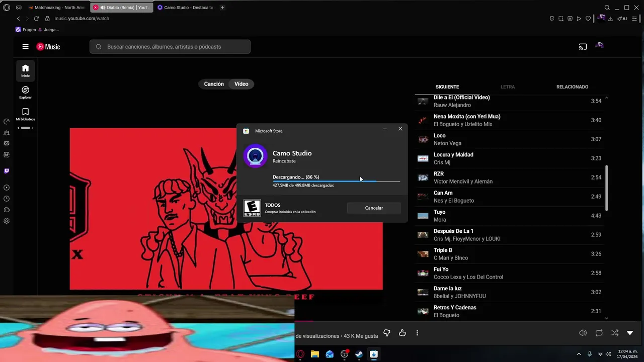Open the LETRA tab
Image resolution: width=644 pixels, height=362 pixels.
click(x=508, y=87)
